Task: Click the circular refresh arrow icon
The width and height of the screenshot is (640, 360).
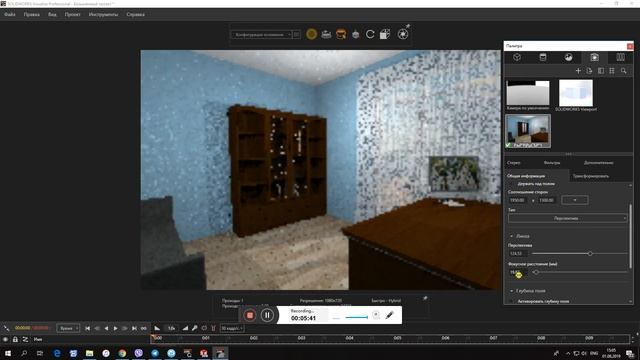Action: pyautogui.click(x=370, y=34)
